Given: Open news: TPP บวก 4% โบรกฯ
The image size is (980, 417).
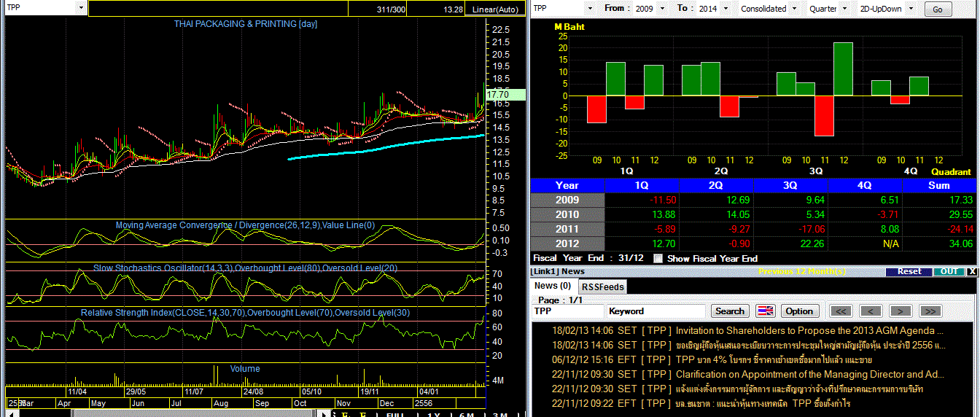Looking at the screenshot, I should [774, 359].
